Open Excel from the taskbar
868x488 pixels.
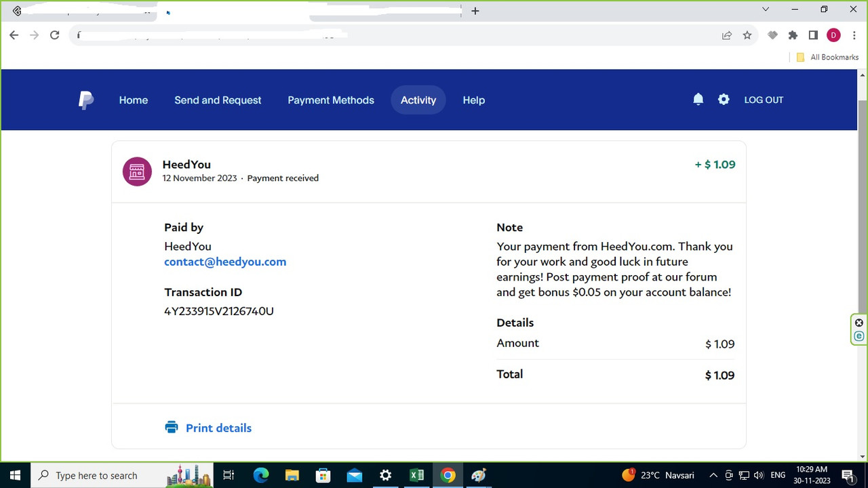(x=416, y=475)
